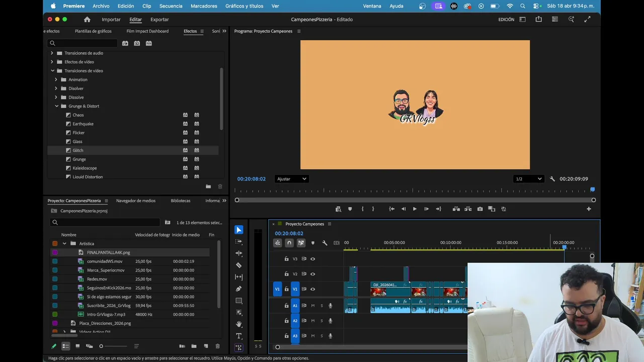Click Lift button in Program monitor

point(456,209)
